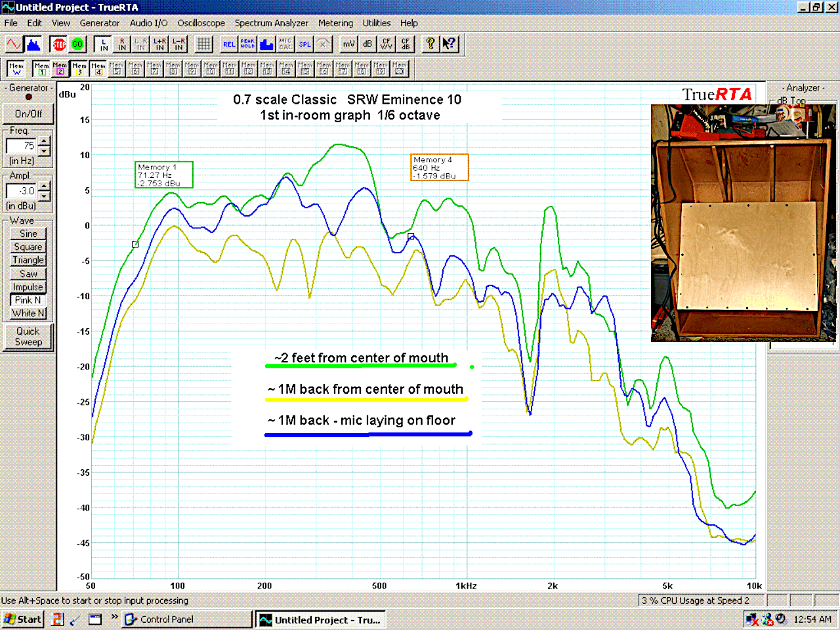This screenshot has height=630, width=840.
Task: Click the Untitled Project TrueRTA taskbar button
Action: [x=320, y=619]
